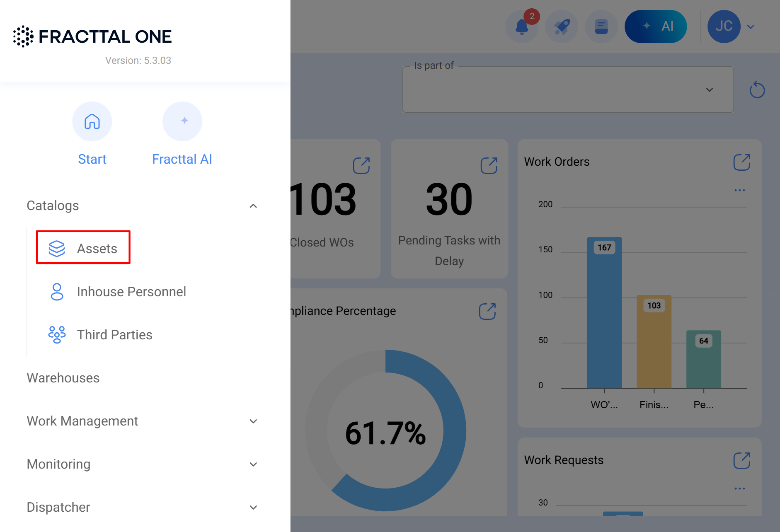Open the Work Orders three-dot options menu
The height and width of the screenshot is (532, 780).
point(739,190)
